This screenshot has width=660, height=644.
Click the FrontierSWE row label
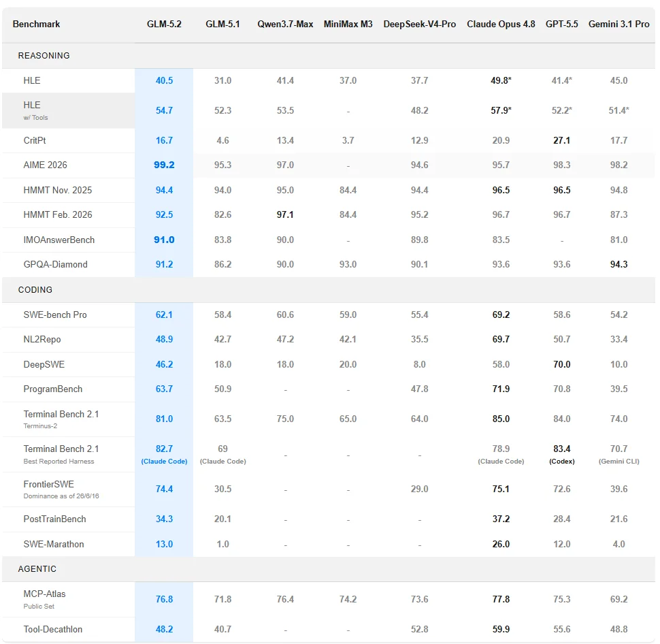[x=61, y=489]
